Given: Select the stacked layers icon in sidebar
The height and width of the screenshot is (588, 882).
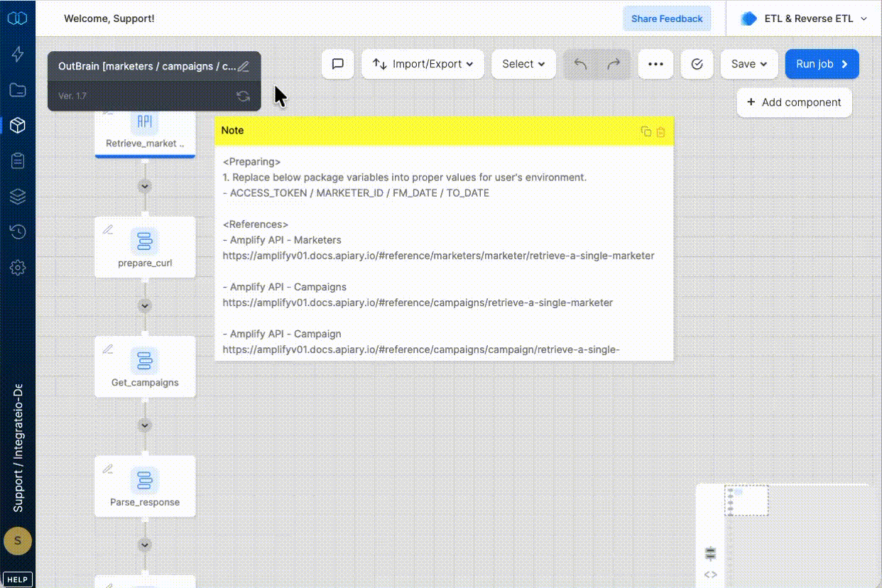Looking at the screenshot, I should [18, 196].
